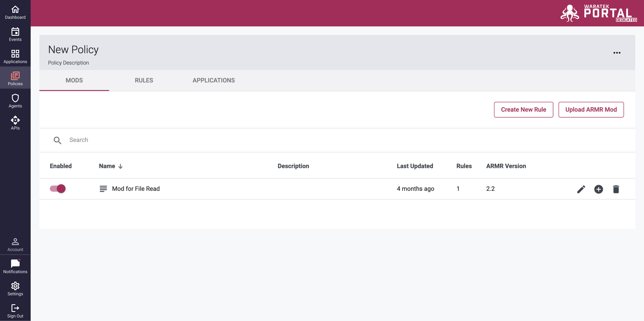This screenshot has width=644, height=321.
Task: Click the '4 months ago' cell
Action: coord(416,189)
